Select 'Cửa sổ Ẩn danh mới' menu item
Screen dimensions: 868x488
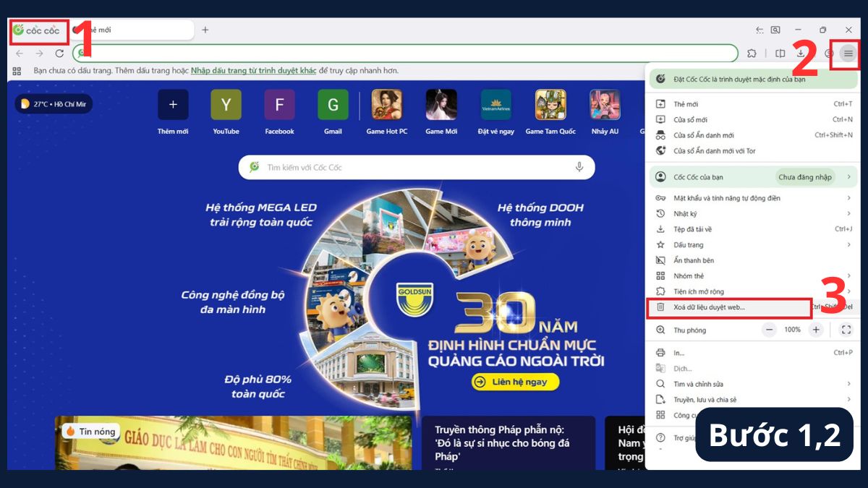pyautogui.click(x=753, y=135)
